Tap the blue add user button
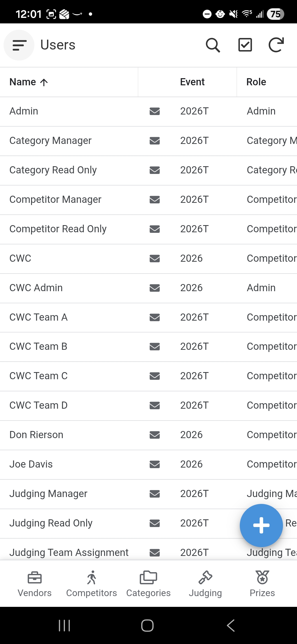 pyautogui.click(x=261, y=525)
